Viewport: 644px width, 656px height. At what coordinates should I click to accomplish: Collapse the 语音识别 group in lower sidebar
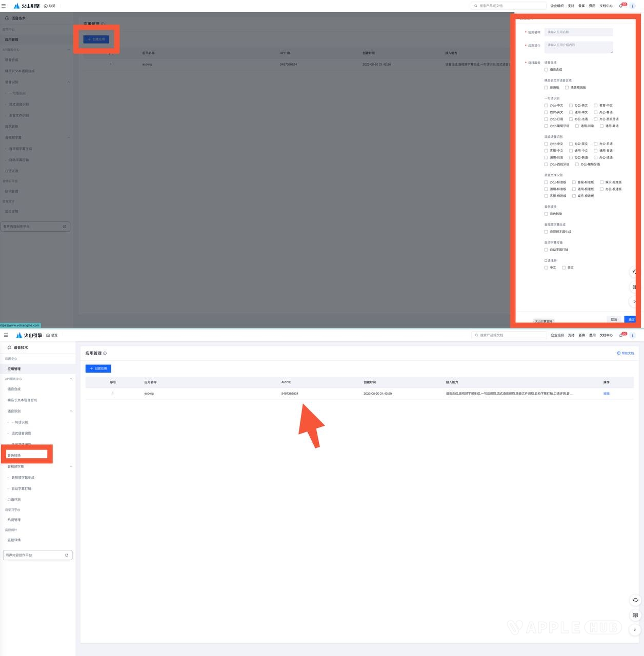(x=71, y=411)
